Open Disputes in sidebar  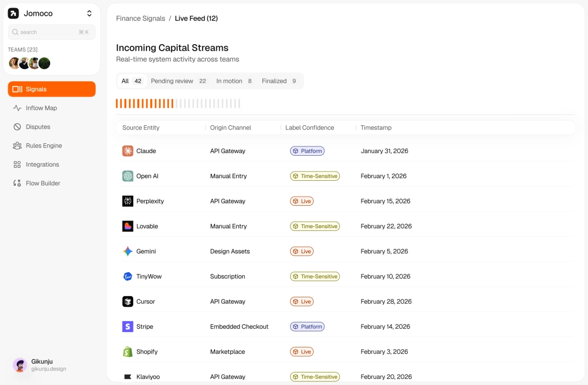pyautogui.click(x=52, y=127)
